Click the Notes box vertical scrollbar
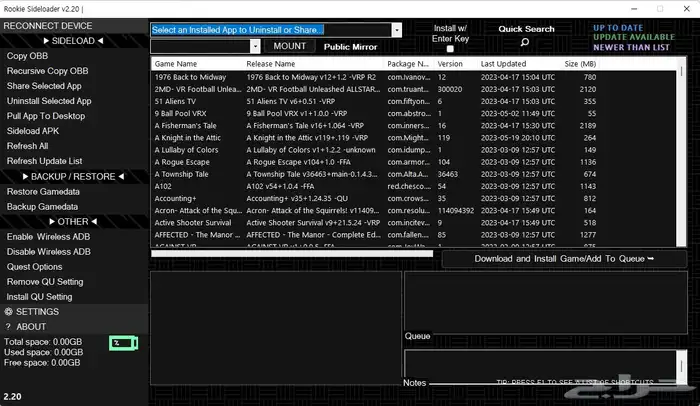The image size is (700, 406). tap(681, 367)
